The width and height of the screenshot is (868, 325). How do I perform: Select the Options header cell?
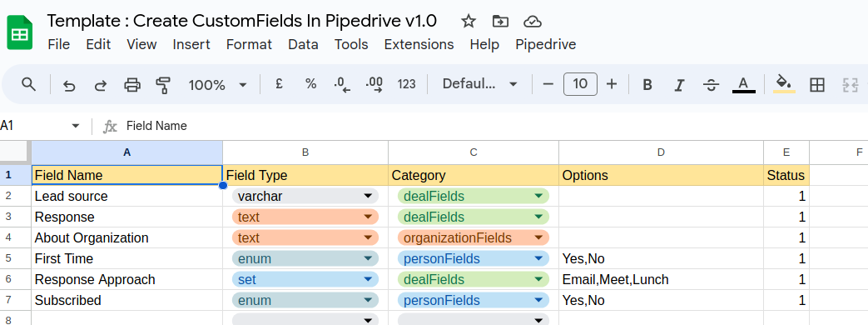(x=661, y=175)
